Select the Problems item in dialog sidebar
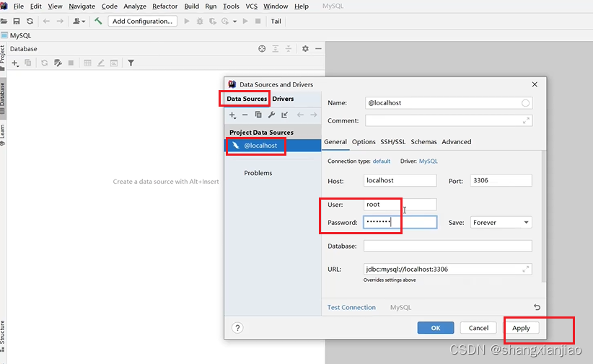The image size is (593, 364). [258, 173]
